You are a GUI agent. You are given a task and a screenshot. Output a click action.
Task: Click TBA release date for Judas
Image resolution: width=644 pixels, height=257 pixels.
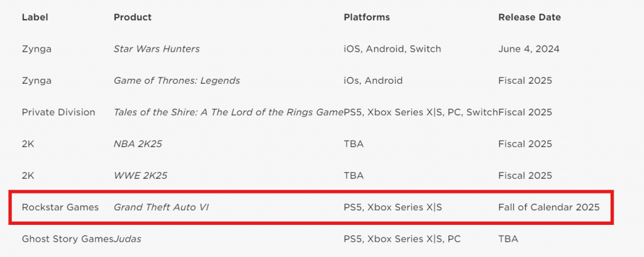pyautogui.click(x=508, y=239)
